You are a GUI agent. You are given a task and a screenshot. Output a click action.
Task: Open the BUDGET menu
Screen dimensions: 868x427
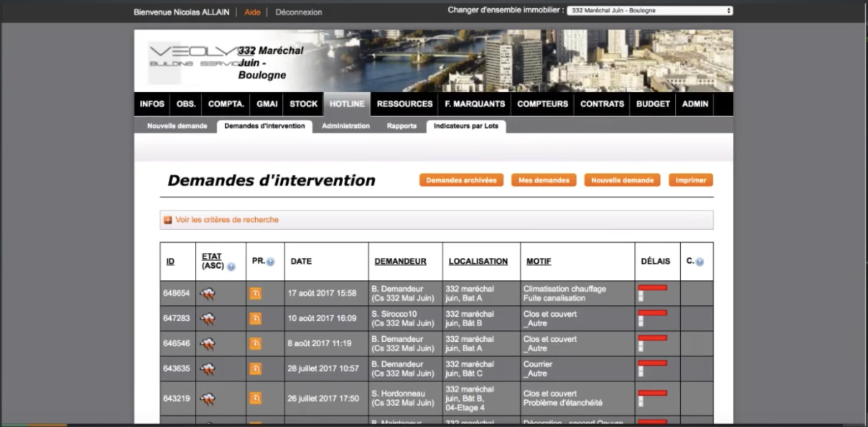pyautogui.click(x=653, y=104)
